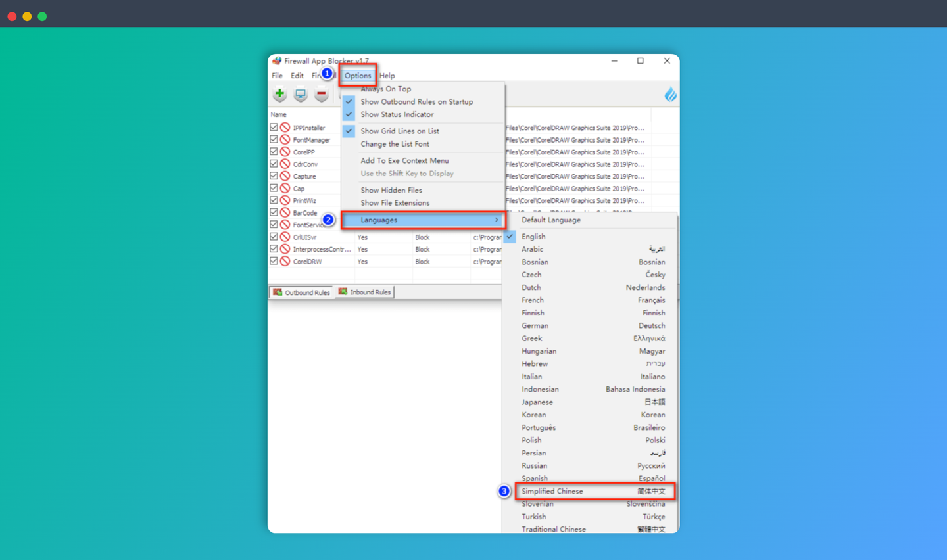This screenshot has height=560, width=947.
Task: Uncheck the IPPInstaller checkbox
Action: [274, 127]
